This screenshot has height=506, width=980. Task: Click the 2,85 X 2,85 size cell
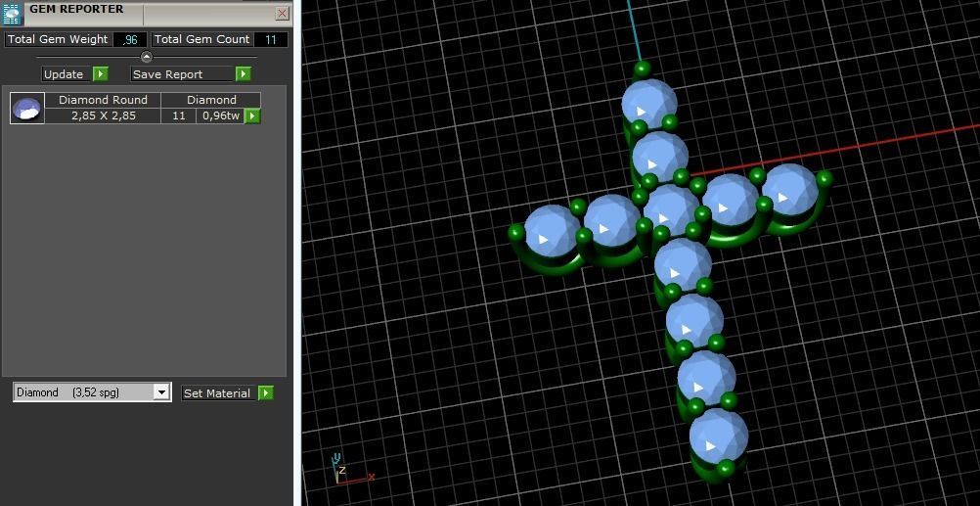pyautogui.click(x=103, y=115)
